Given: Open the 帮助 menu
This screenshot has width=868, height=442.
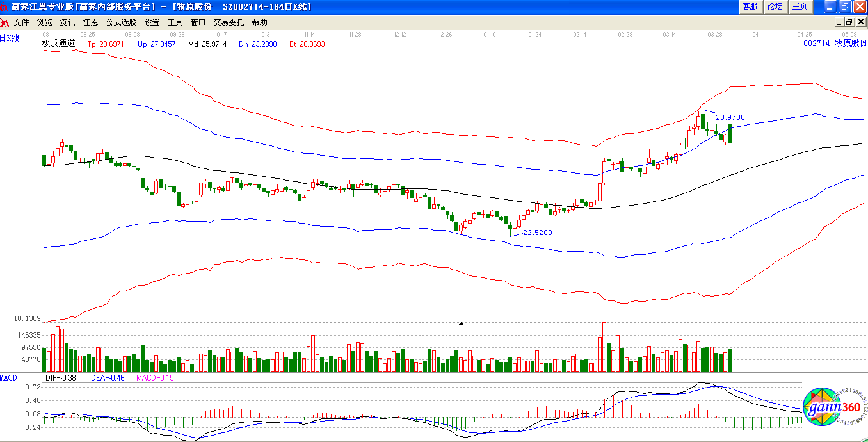Looking at the screenshot, I should (x=260, y=22).
